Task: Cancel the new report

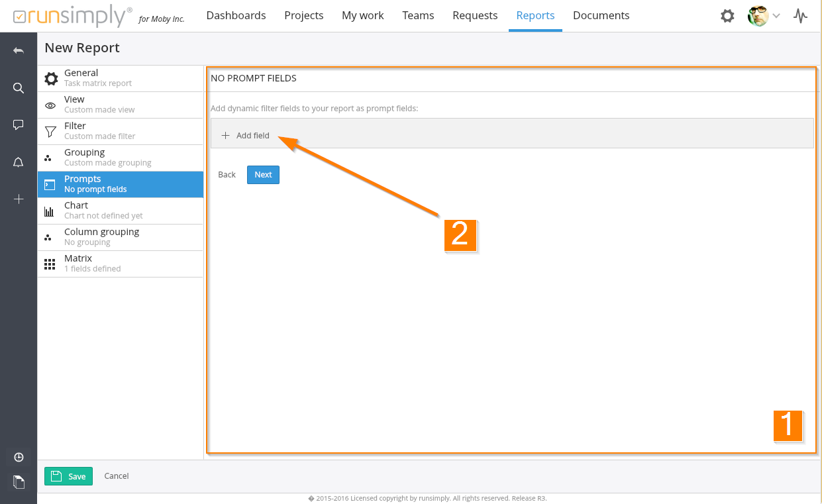Action: click(x=117, y=476)
